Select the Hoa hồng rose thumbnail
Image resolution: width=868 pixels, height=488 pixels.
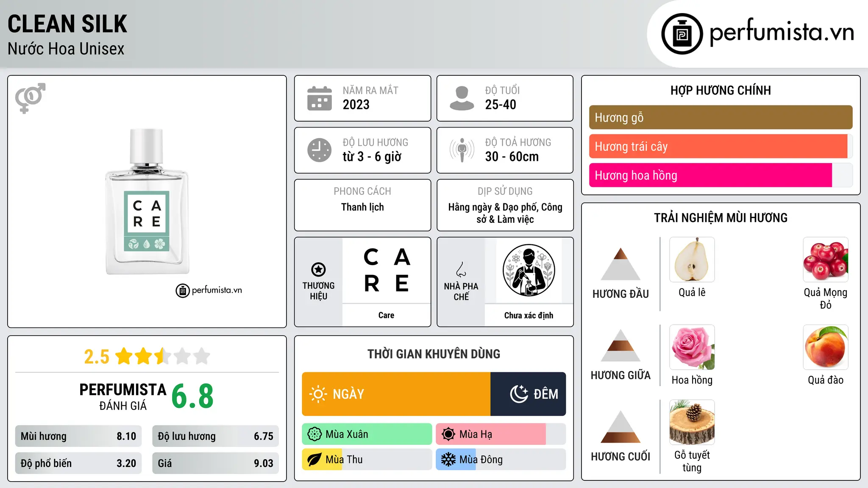pos(692,347)
